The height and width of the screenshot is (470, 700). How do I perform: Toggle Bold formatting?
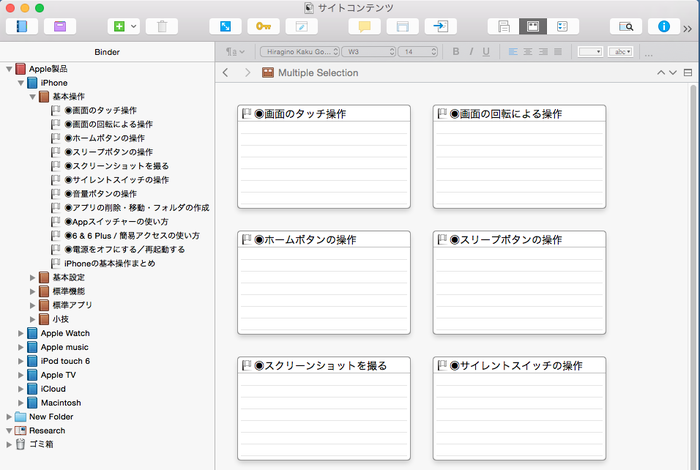(456, 52)
